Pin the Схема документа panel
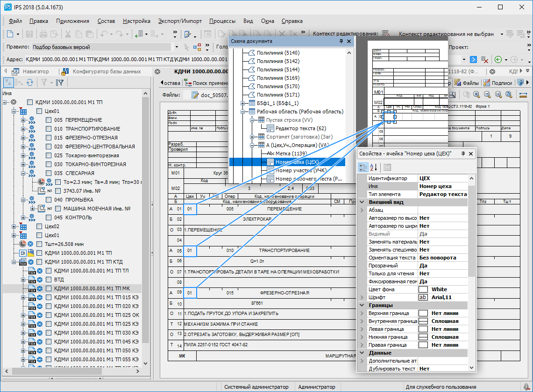This screenshot has width=533, height=392. (341, 42)
